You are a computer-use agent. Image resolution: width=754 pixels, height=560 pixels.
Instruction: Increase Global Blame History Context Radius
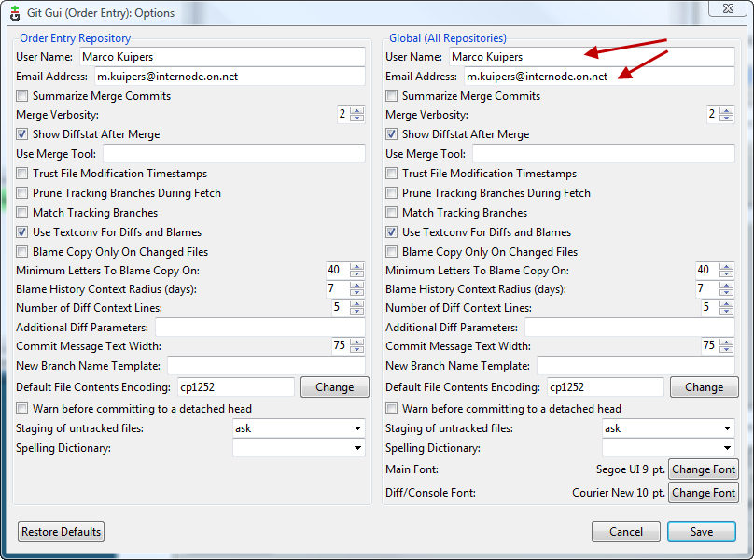point(727,285)
